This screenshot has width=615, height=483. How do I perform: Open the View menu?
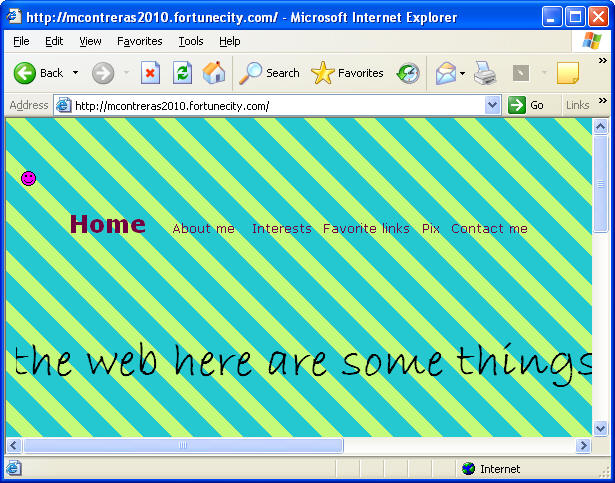click(90, 41)
